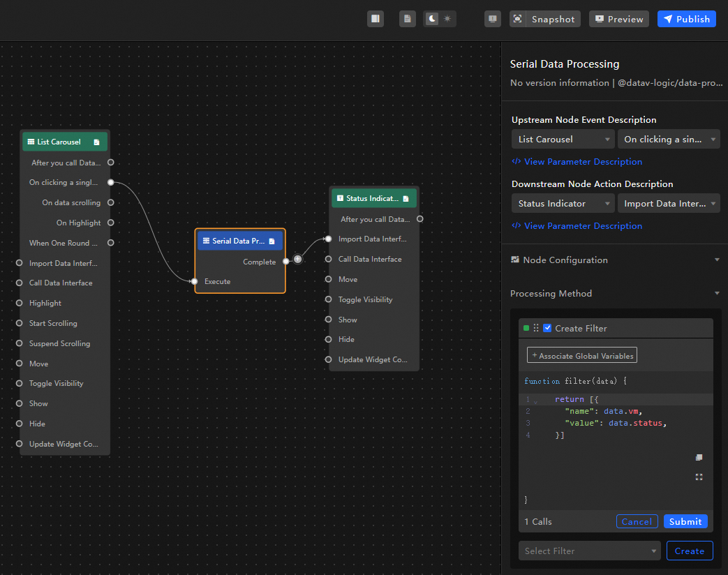This screenshot has height=575, width=728.
Task: Open Preview of the screen
Action: point(618,19)
